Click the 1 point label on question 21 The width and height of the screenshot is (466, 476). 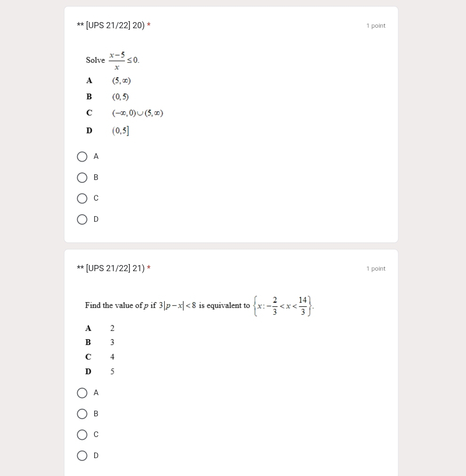click(376, 268)
